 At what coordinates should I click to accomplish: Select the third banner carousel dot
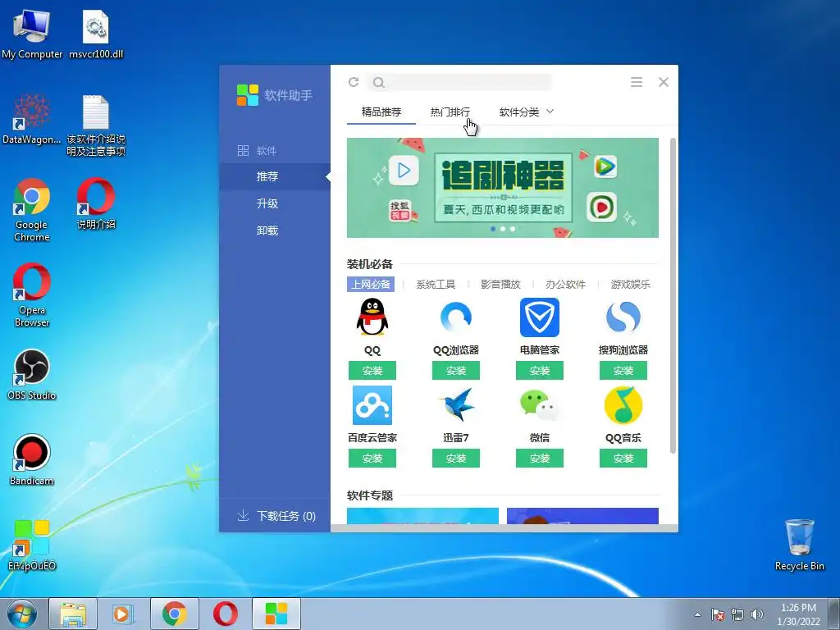(513, 229)
